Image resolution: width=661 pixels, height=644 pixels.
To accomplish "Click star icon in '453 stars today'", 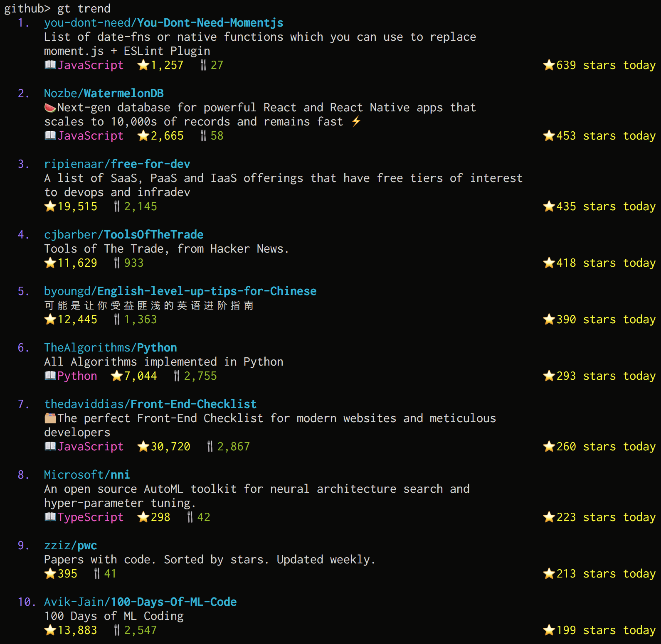I will pos(549,135).
